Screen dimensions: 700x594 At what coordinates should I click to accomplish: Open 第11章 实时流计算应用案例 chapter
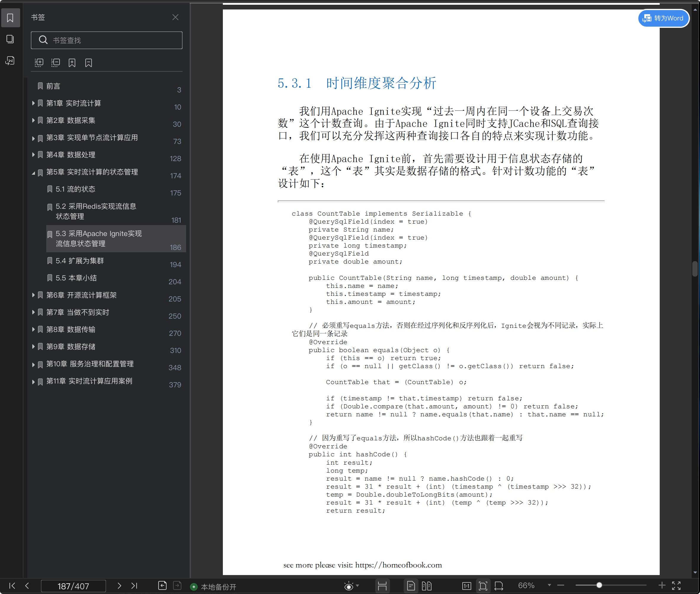(89, 381)
